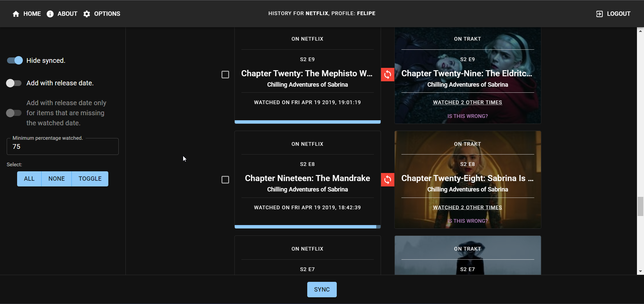Open WATCHED 2 OTHER TIMES for Eldritch episode

point(468,102)
